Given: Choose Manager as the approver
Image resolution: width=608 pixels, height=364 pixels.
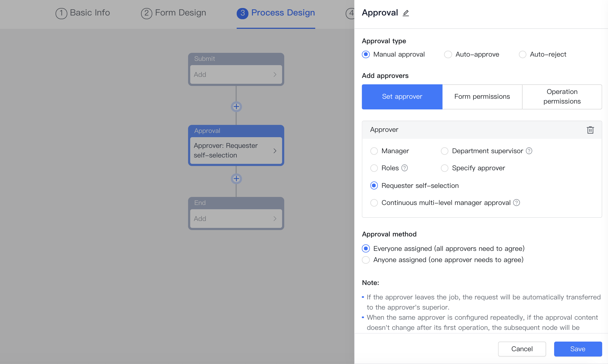Looking at the screenshot, I should click(374, 151).
